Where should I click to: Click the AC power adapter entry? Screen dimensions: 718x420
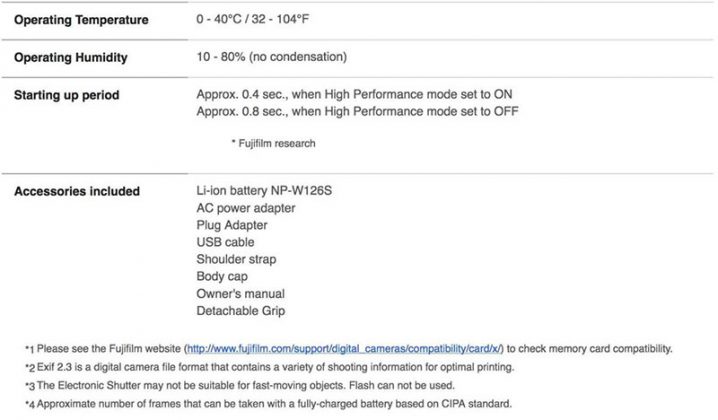(246, 208)
